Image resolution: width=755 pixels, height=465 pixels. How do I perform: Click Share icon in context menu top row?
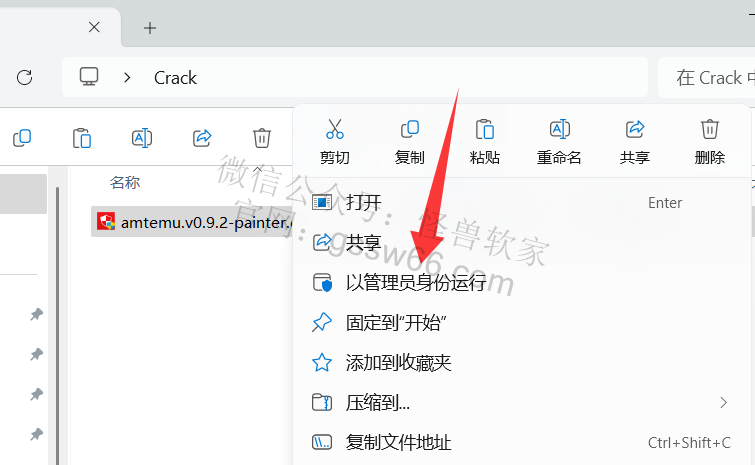635,129
